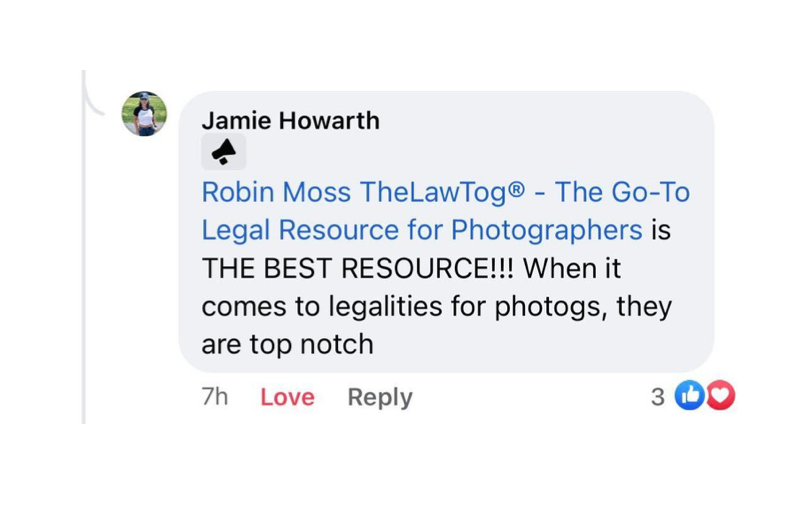
Task: Click the "are top notch" text
Action: (x=288, y=345)
